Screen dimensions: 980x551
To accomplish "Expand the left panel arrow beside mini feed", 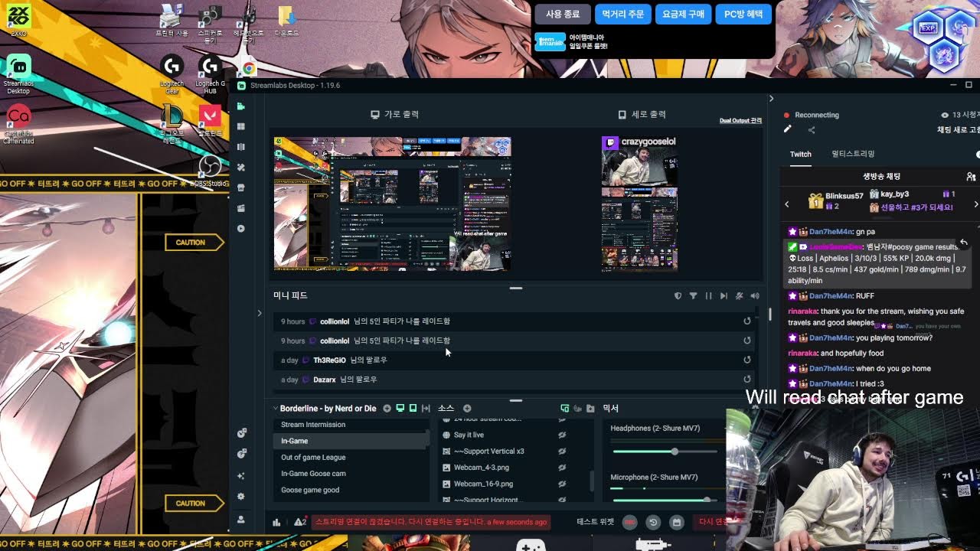I will [x=260, y=313].
